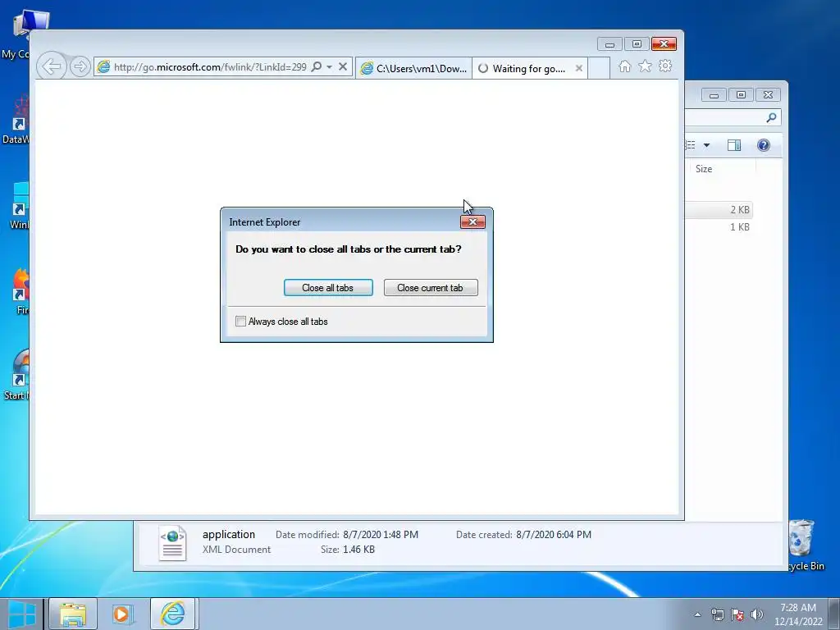Open the Windows Start button

click(21, 614)
